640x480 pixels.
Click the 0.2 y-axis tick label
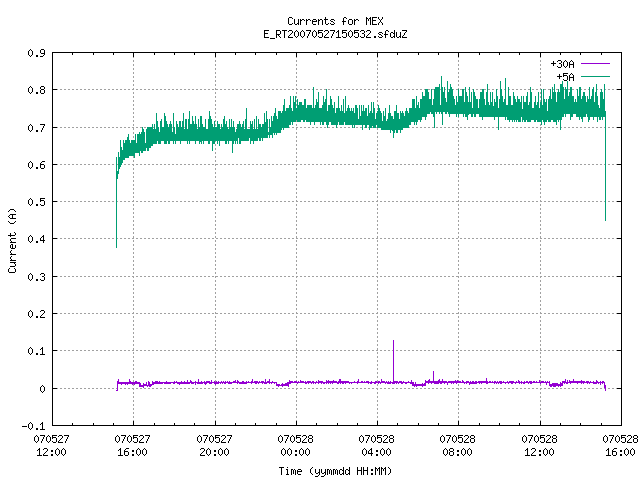pos(36,314)
